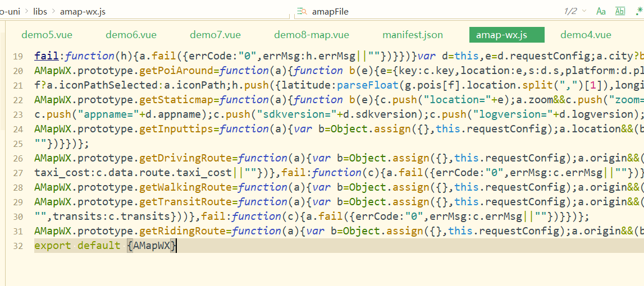Click line number 32 in the gutter
The width and height of the screenshot is (644, 286).
tap(17, 246)
